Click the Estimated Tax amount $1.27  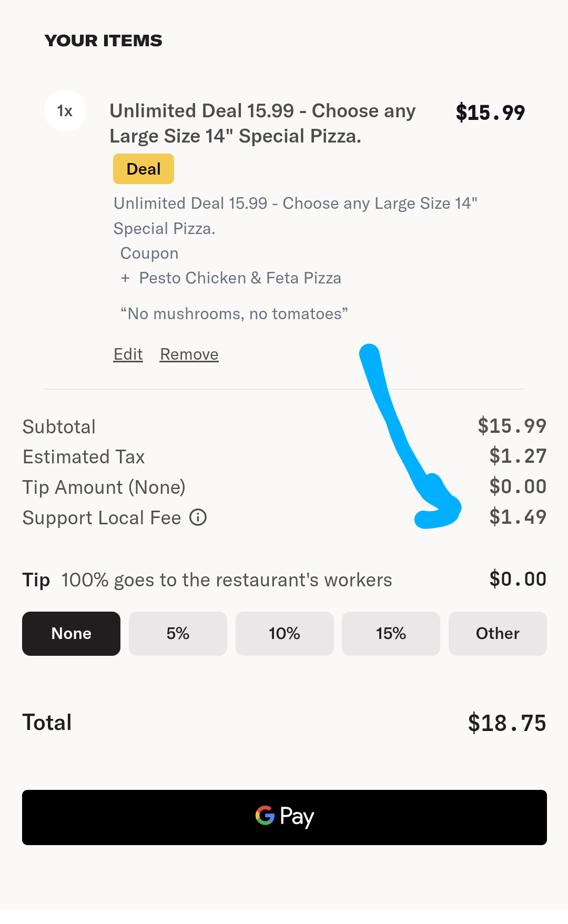[x=518, y=456]
